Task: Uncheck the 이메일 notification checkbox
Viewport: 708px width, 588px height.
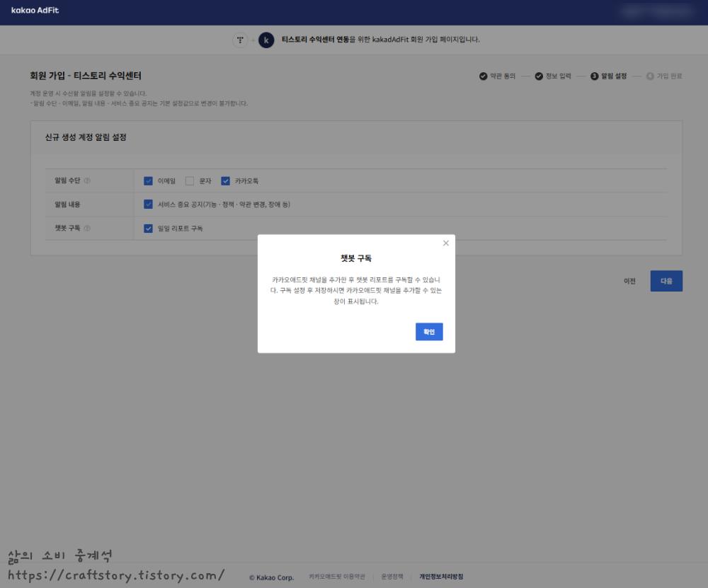Action: pos(148,181)
